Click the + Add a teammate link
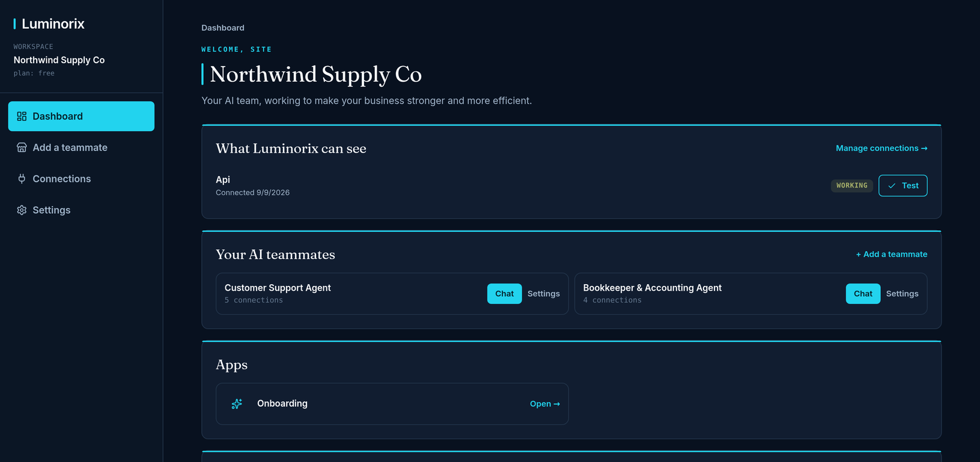The height and width of the screenshot is (462, 980). click(x=892, y=254)
